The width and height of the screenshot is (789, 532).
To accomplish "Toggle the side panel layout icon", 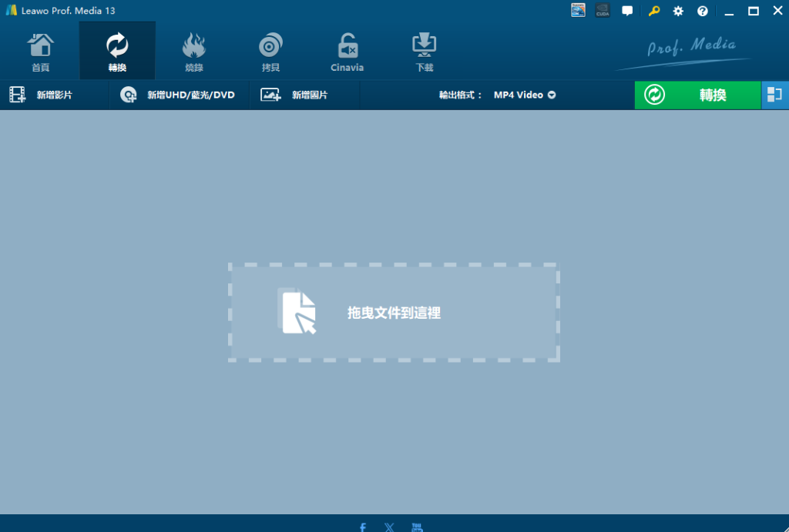I will point(774,95).
